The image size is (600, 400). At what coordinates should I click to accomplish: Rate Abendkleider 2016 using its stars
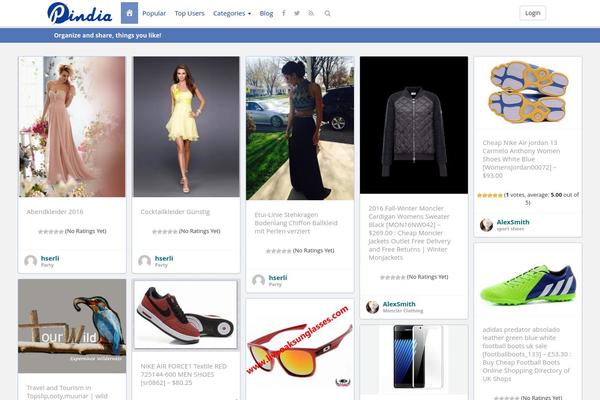[x=51, y=232]
